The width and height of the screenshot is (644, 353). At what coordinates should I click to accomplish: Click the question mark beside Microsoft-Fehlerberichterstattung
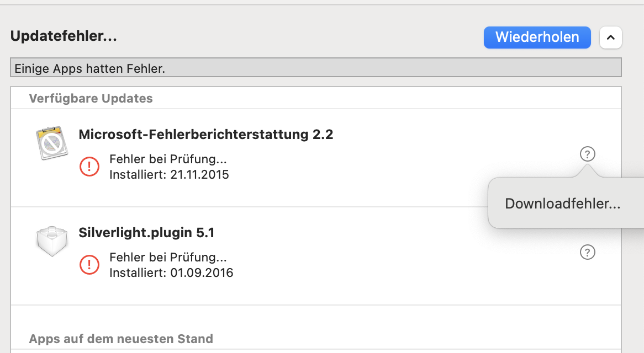point(588,154)
